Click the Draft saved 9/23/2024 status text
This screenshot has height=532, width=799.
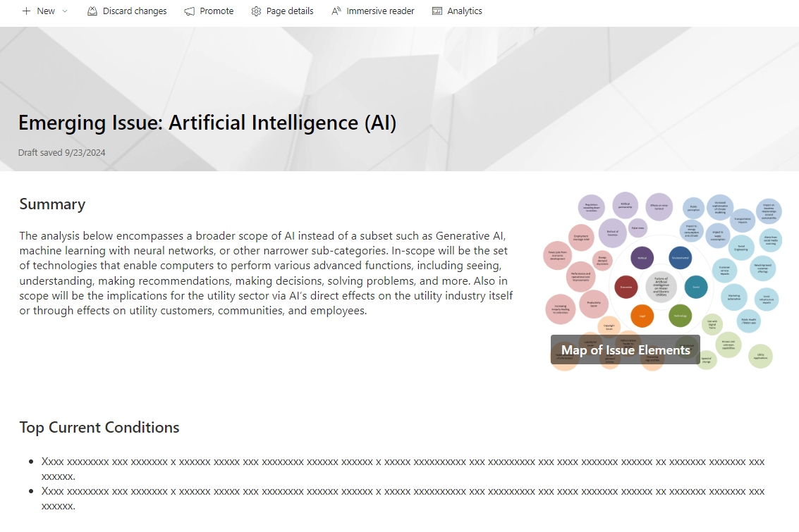tap(61, 152)
